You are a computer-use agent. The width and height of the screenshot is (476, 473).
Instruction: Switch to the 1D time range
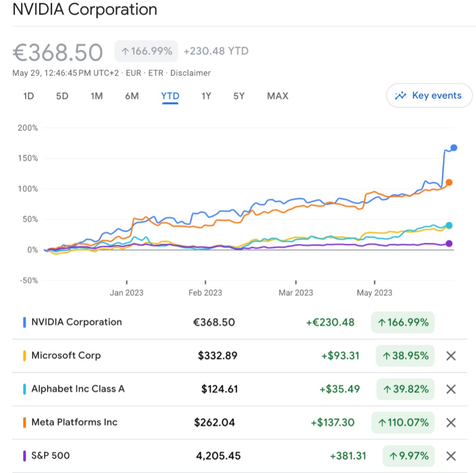[29, 96]
